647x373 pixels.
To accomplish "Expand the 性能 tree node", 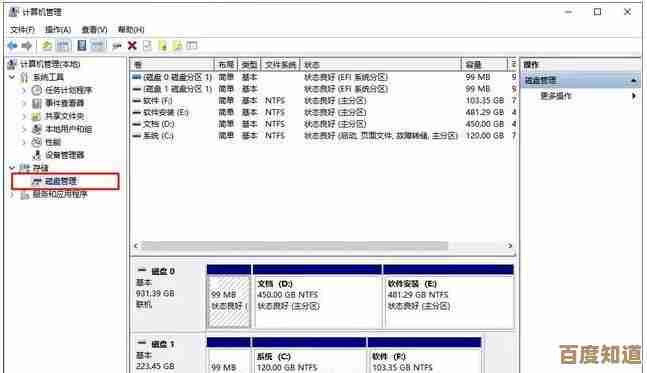I will point(24,142).
